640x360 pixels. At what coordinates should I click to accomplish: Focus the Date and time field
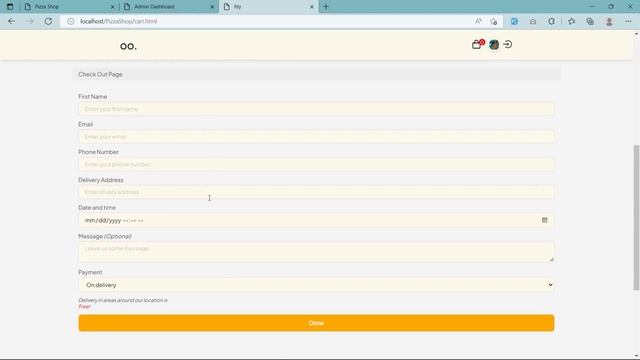[316, 220]
